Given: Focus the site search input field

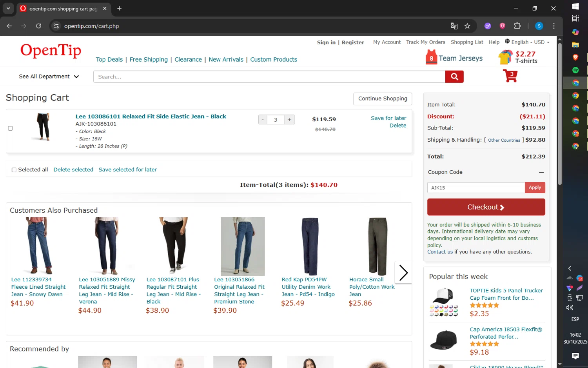Looking at the screenshot, I should 269,77.
